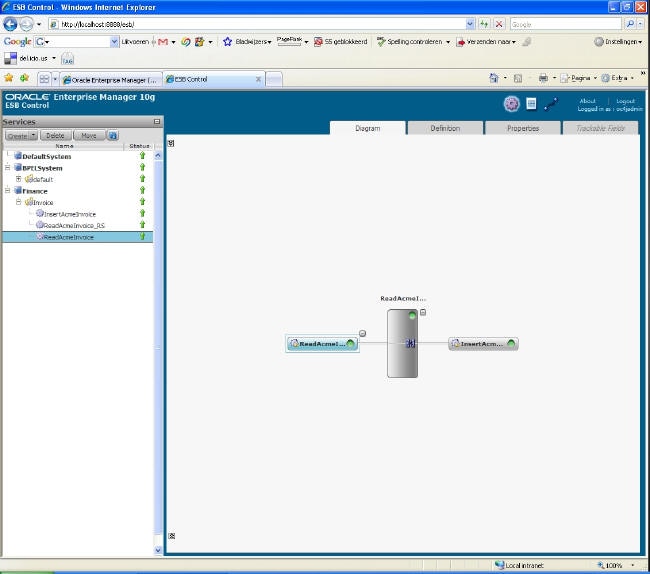Click the IE Print icon
This screenshot has width=650, height=574.
click(543, 78)
